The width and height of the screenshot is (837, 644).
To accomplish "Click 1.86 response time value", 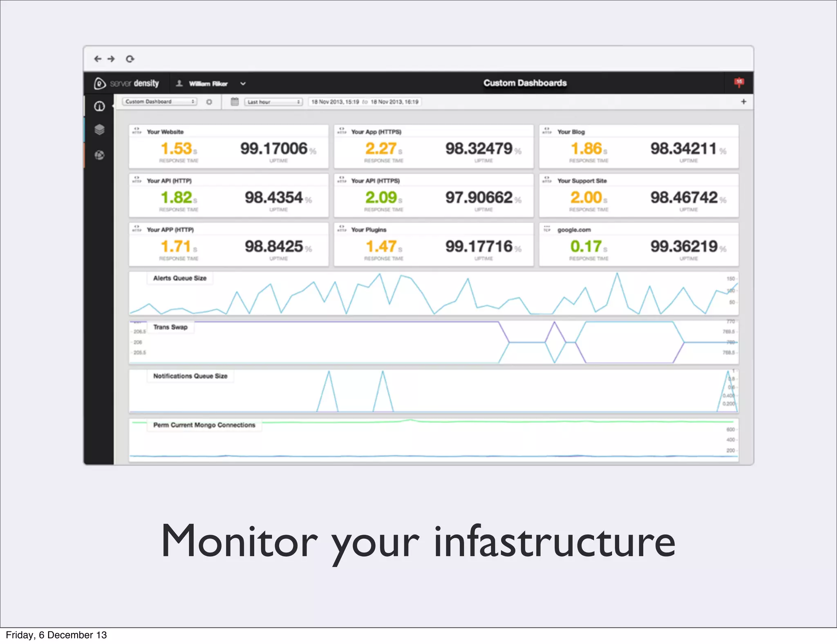I will click(x=586, y=149).
